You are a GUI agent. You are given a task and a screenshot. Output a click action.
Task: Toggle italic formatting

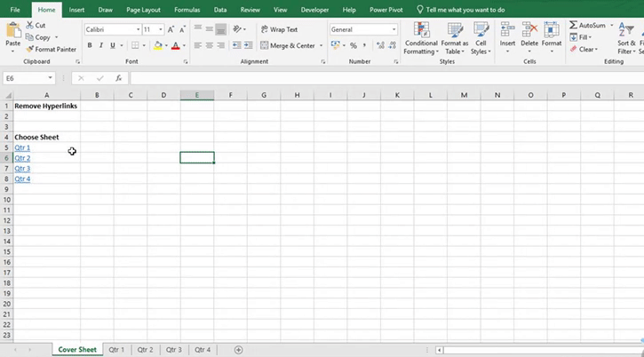101,45
